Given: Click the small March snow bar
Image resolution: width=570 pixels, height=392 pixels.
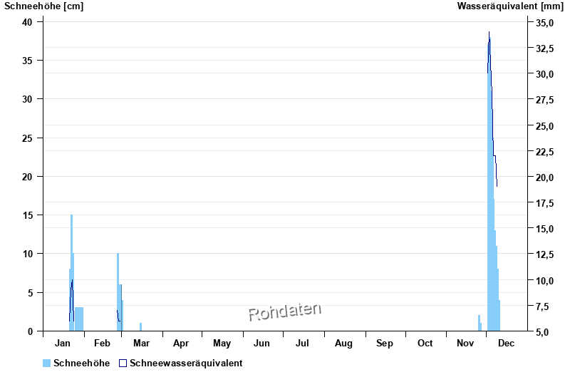Looking at the screenshot, I should tap(140, 327).
